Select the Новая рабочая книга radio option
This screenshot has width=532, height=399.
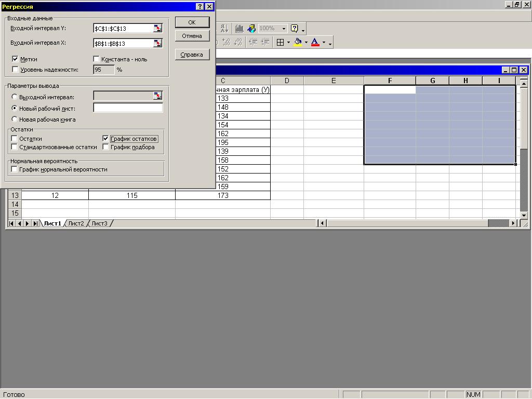click(14, 119)
